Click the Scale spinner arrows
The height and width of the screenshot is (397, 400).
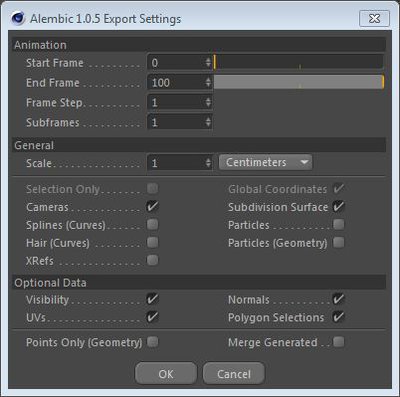pyautogui.click(x=208, y=163)
